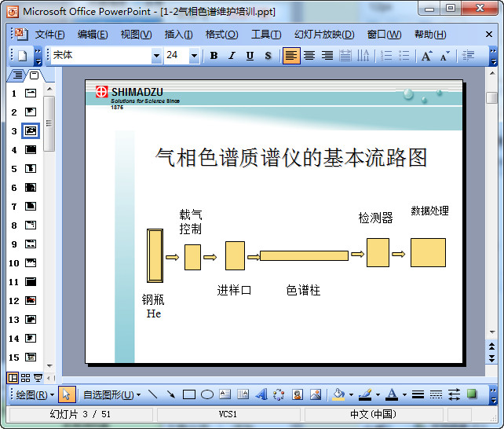
Task: Select slide 7 thumbnail
Action: click(x=31, y=207)
